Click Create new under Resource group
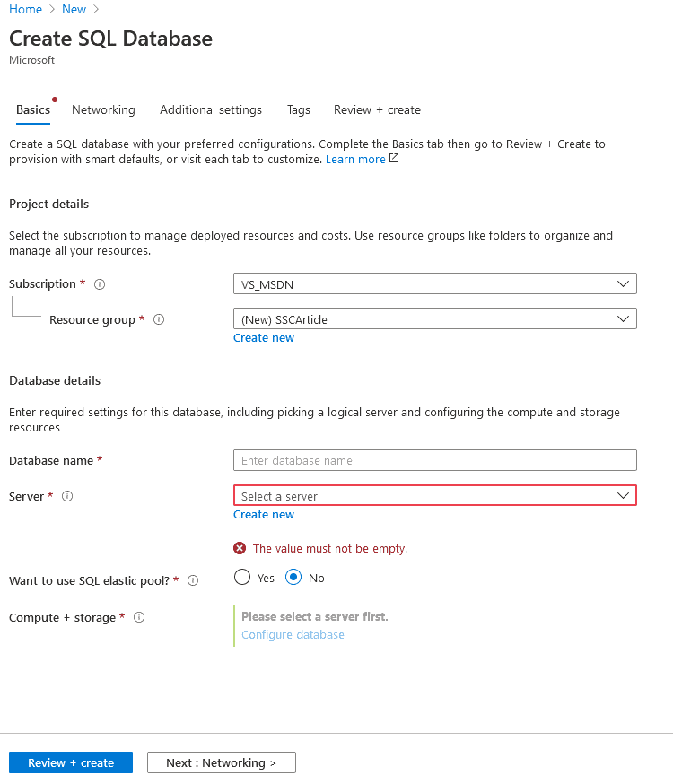Viewport: 673px width, 784px height. click(264, 338)
